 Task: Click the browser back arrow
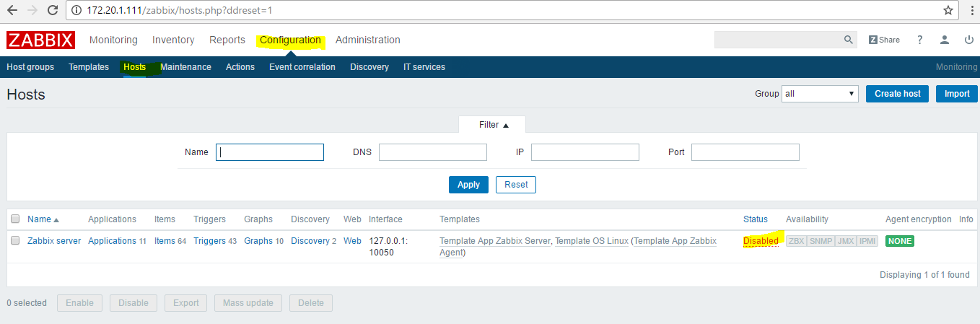click(x=12, y=10)
